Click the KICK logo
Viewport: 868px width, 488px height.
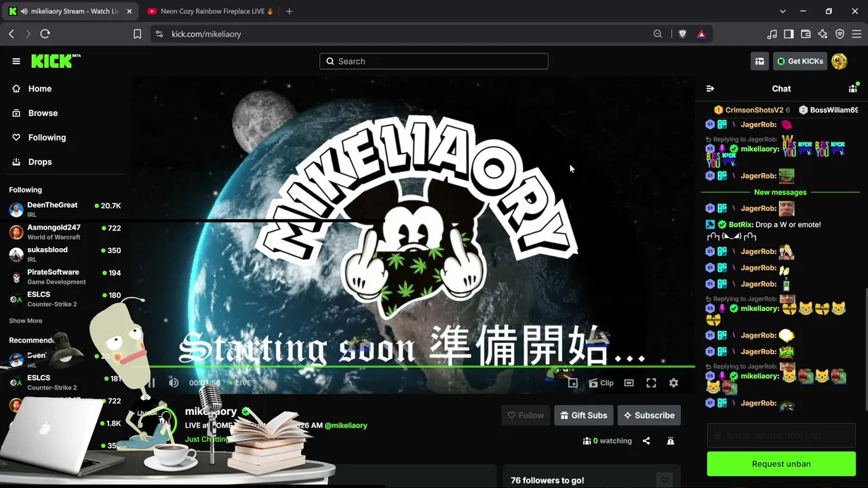click(56, 61)
